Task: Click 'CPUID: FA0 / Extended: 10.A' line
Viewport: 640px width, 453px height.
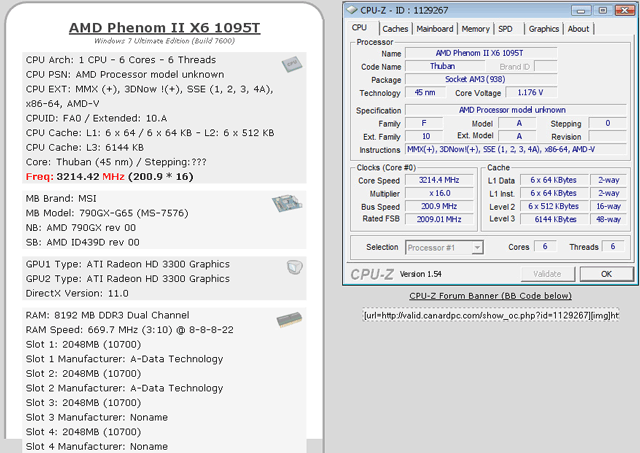Action: pyautogui.click(x=96, y=118)
